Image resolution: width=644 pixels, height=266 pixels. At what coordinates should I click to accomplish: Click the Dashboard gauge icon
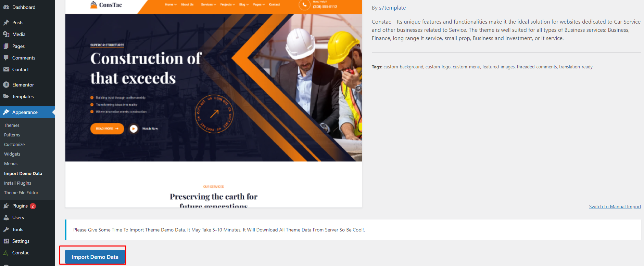click(6, 7)
